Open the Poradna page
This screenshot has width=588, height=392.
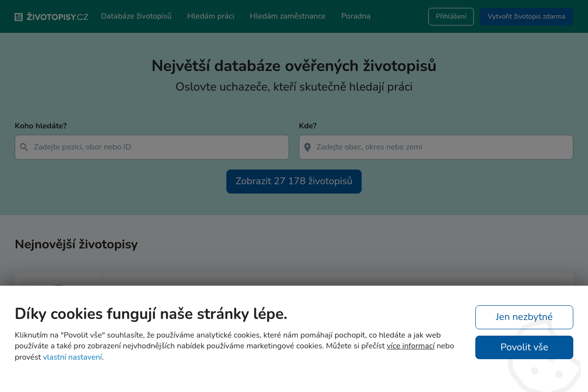click(356, 16)
